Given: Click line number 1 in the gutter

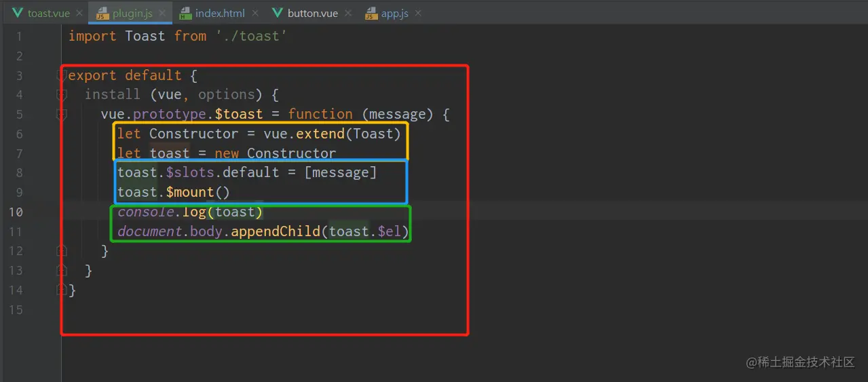Looking at the screenshot, I should point(19,36).
